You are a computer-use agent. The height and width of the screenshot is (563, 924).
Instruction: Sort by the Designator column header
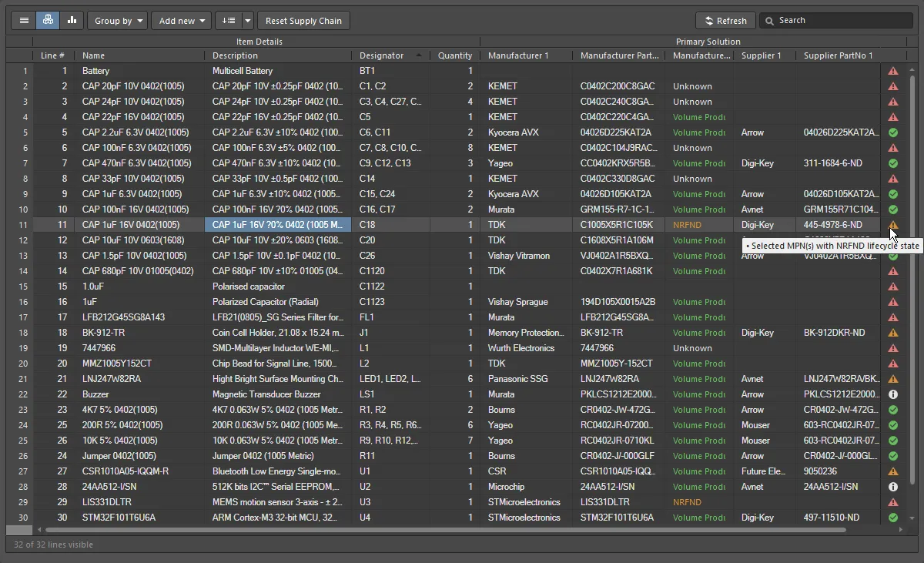[390, 55]
